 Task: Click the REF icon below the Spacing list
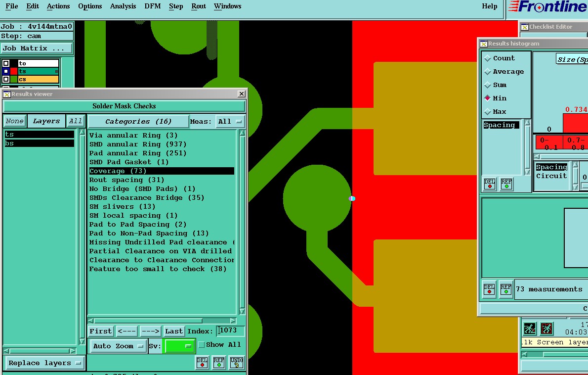pos(506,184)
